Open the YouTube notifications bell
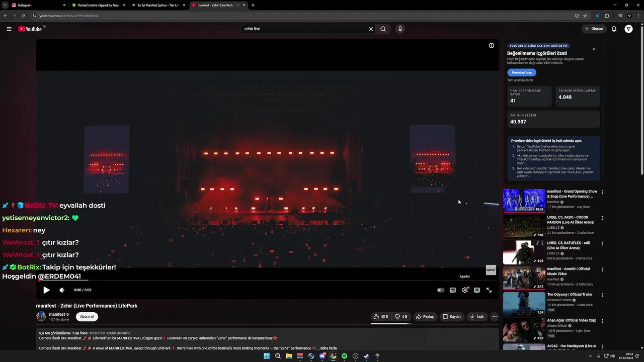The image size is (644, 362). (x=614, y=29)
